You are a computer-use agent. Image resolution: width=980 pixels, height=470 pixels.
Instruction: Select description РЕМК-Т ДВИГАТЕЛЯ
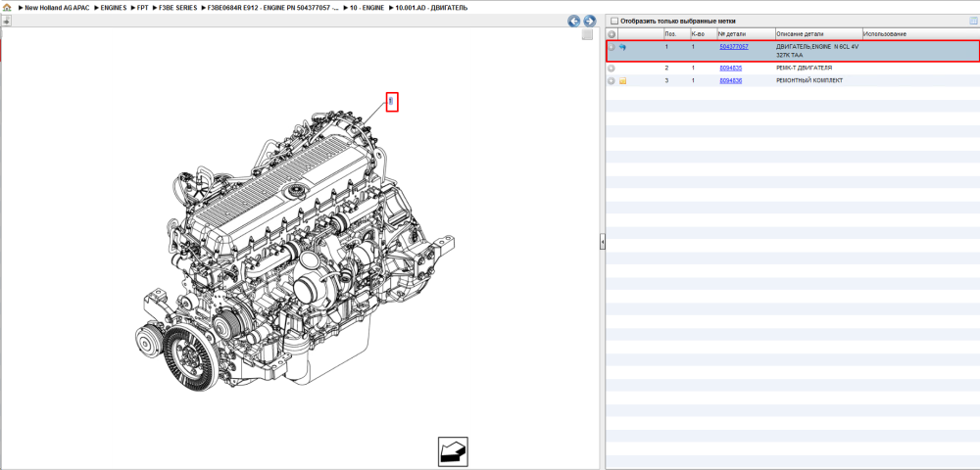[804, 68]
